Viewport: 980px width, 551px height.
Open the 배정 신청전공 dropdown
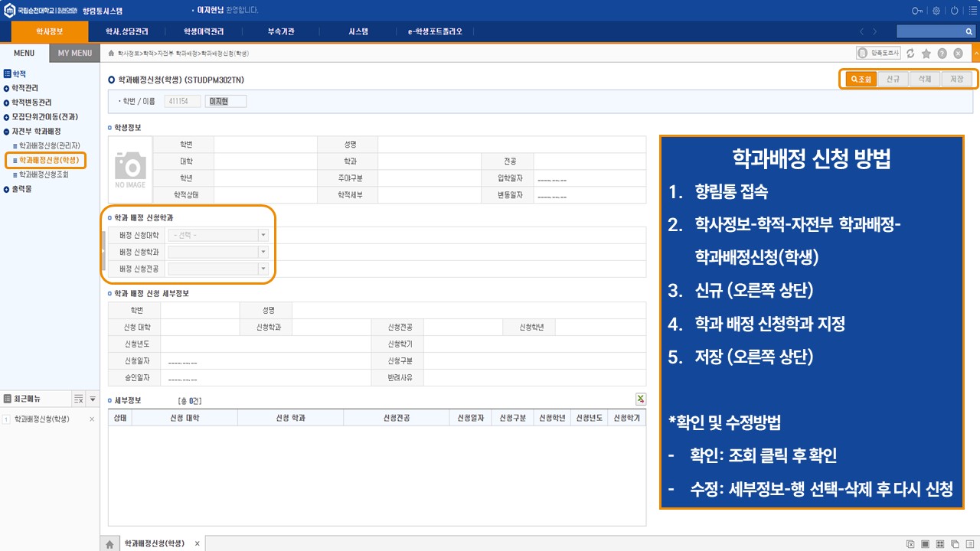tap(263, 269)
